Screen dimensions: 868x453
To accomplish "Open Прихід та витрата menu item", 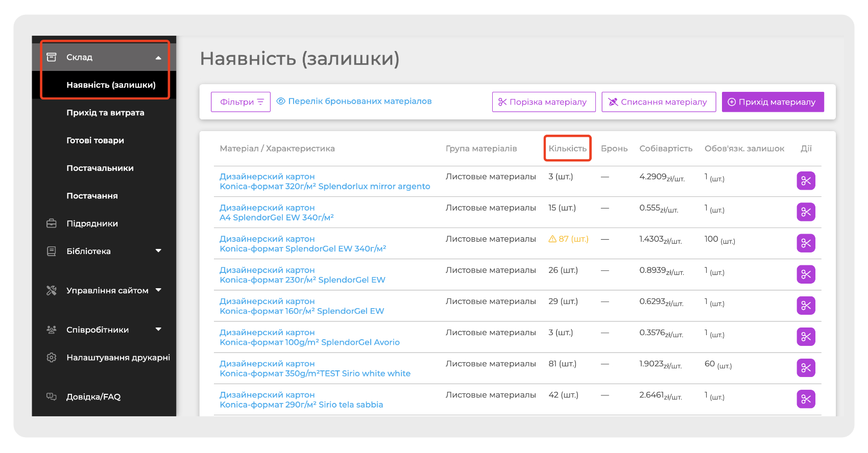I will 105,113.
